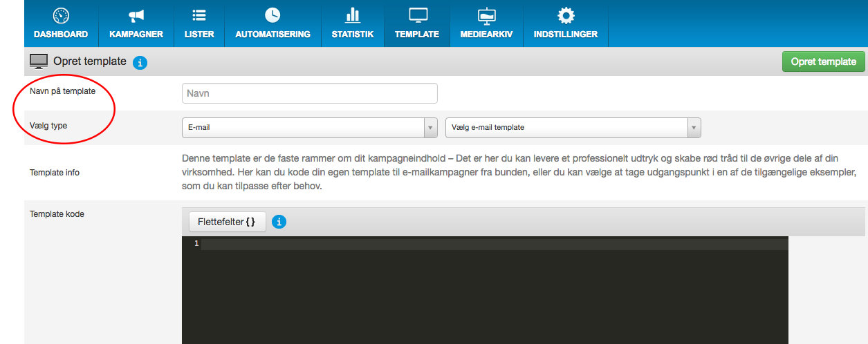Open the Lister tab
The width and height of the screenshot is (868, 344).
click(199, 23)
